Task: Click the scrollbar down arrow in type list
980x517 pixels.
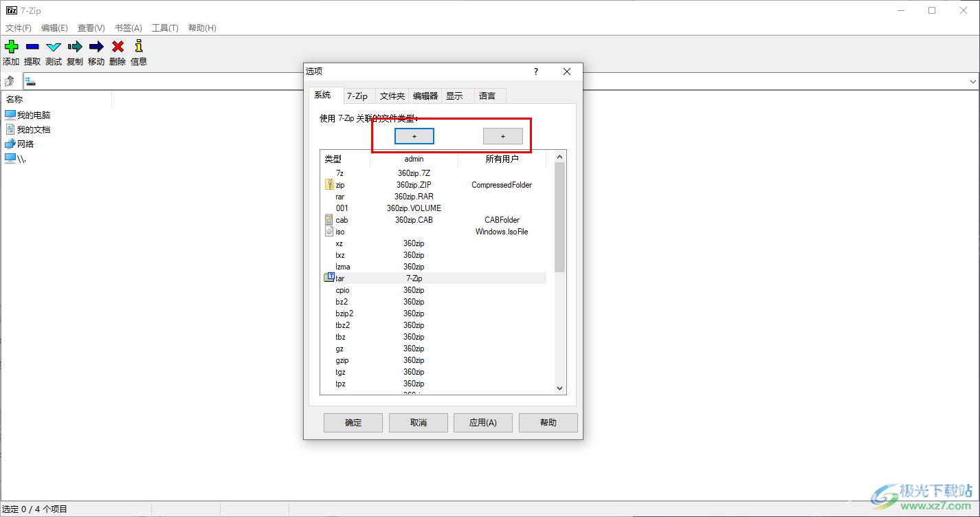Action: pos(559,388)
